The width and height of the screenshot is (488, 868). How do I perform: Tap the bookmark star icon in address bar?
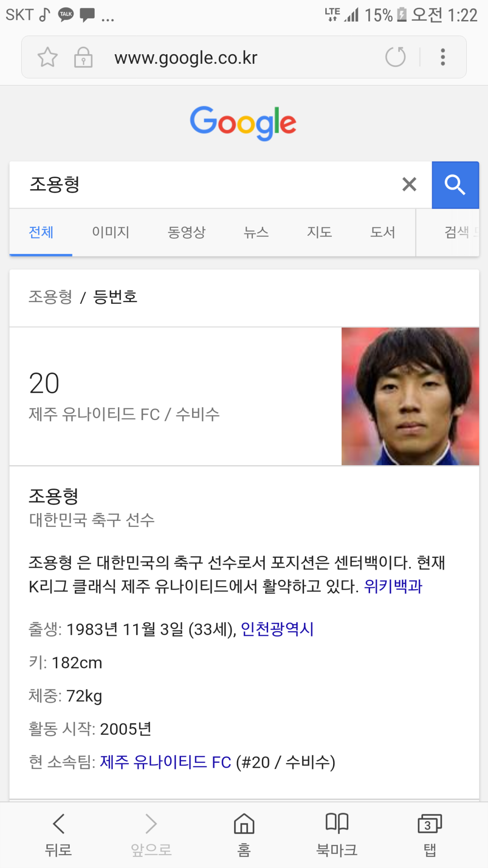(x=47, y=57)
